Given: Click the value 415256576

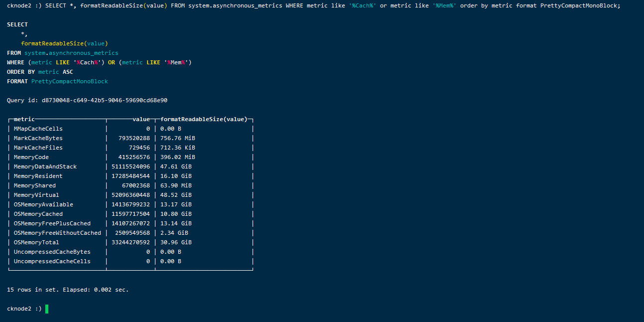Looking at the screenshot, I should (x=134, y=157).
